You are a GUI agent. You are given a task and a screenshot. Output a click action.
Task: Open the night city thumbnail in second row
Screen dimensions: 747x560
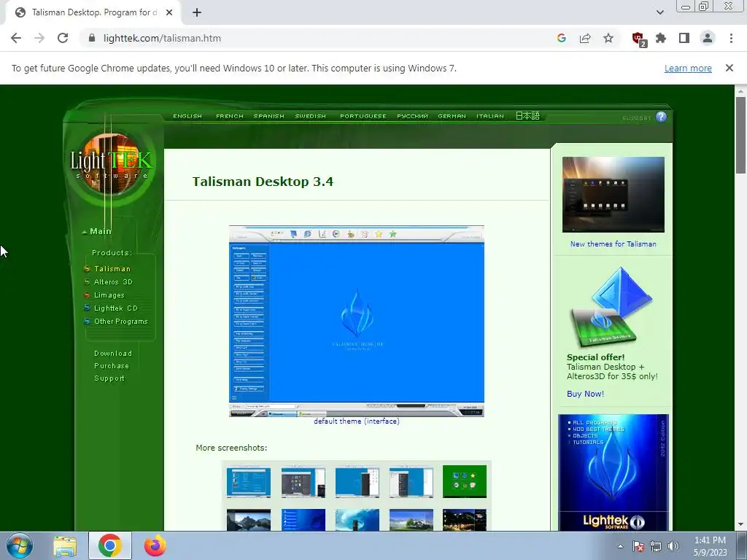465,520
